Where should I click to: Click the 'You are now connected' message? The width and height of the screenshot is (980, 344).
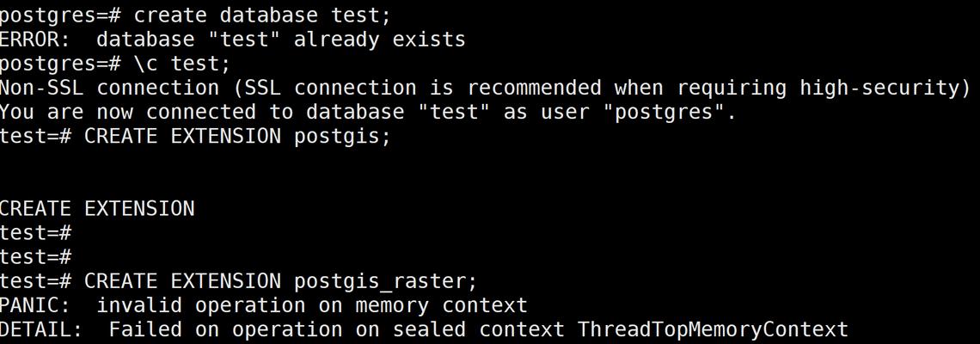click(x=368, y=112)
